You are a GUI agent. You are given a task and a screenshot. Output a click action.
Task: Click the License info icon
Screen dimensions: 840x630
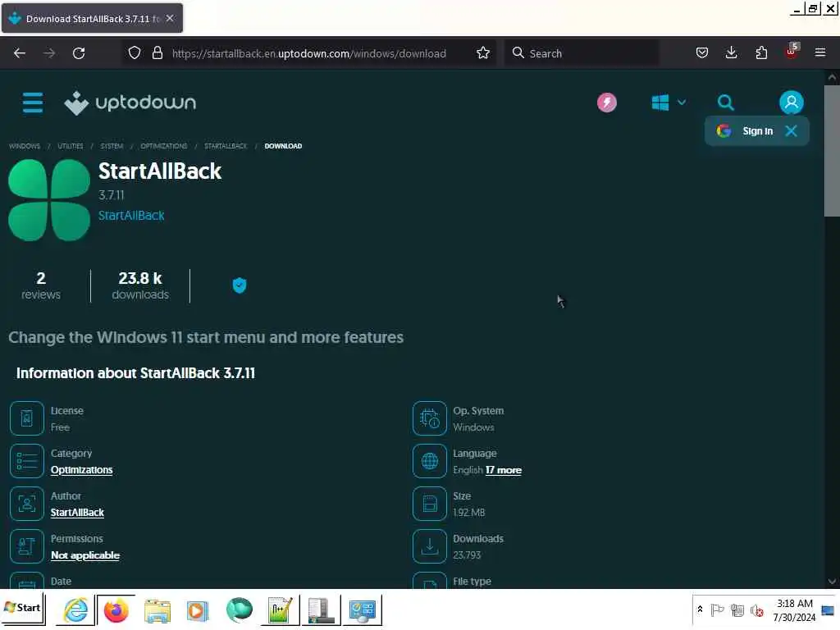pyautogui.click(x=27, y=418)
